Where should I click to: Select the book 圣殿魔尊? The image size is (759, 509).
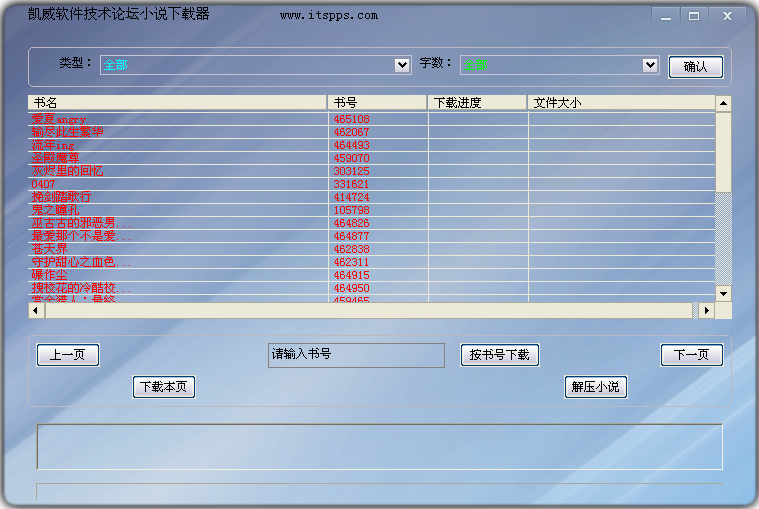click(x=55, y=158)
